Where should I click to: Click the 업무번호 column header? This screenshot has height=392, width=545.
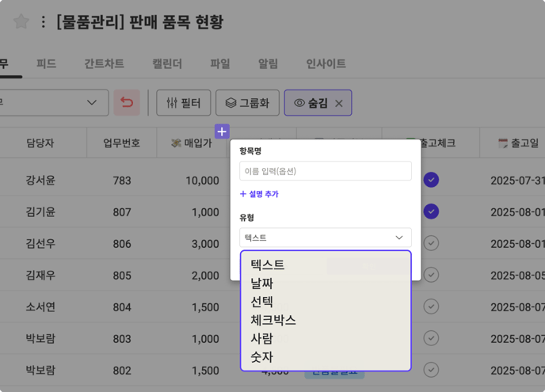122,143
